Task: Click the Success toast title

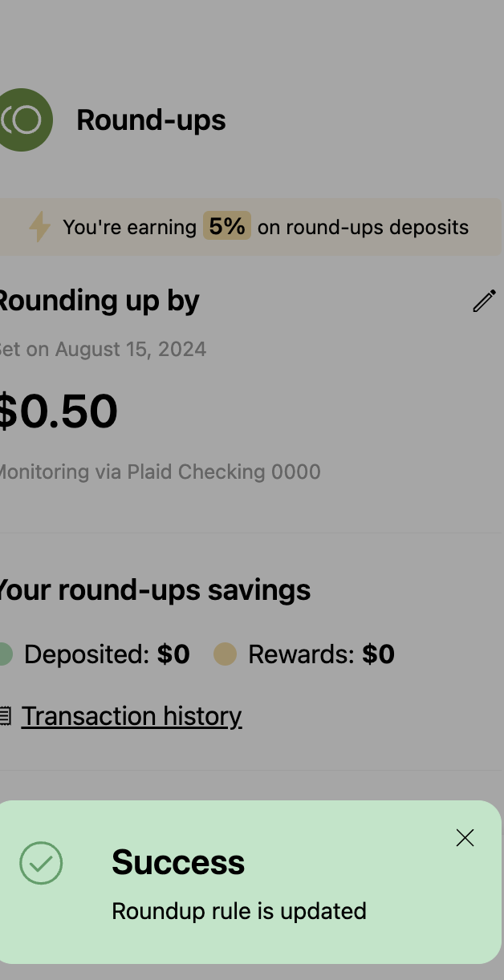Action: coord(178,862)
